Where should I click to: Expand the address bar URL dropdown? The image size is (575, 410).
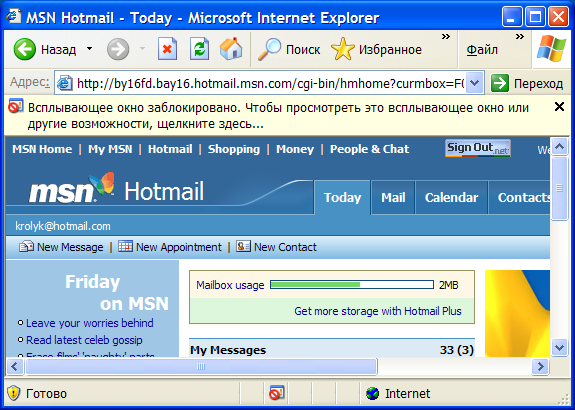point(475,83)
